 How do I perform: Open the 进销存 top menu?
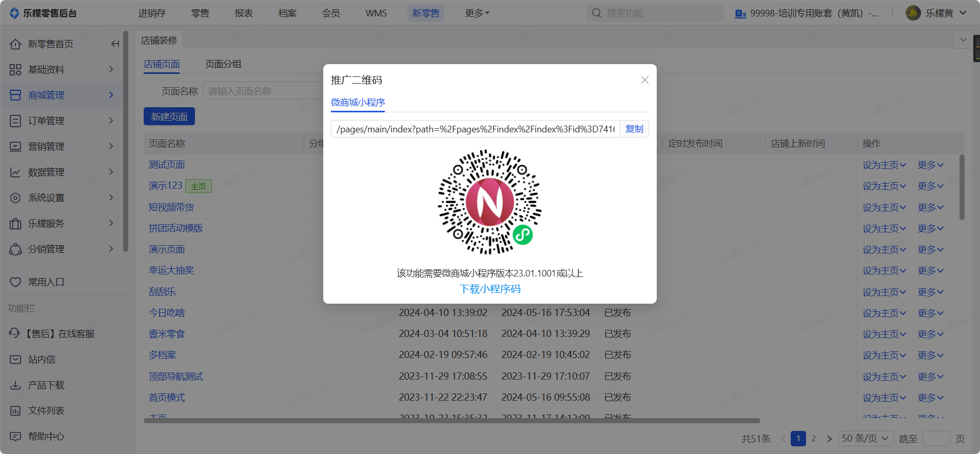(152, 13)
